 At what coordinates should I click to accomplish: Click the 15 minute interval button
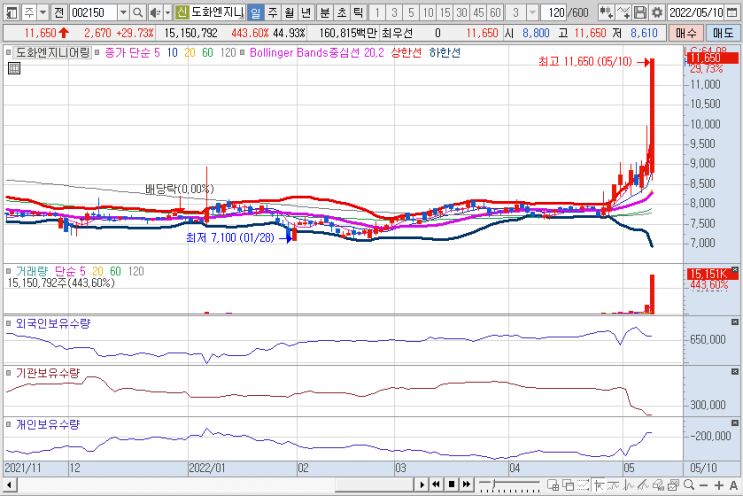click(445, 13)
